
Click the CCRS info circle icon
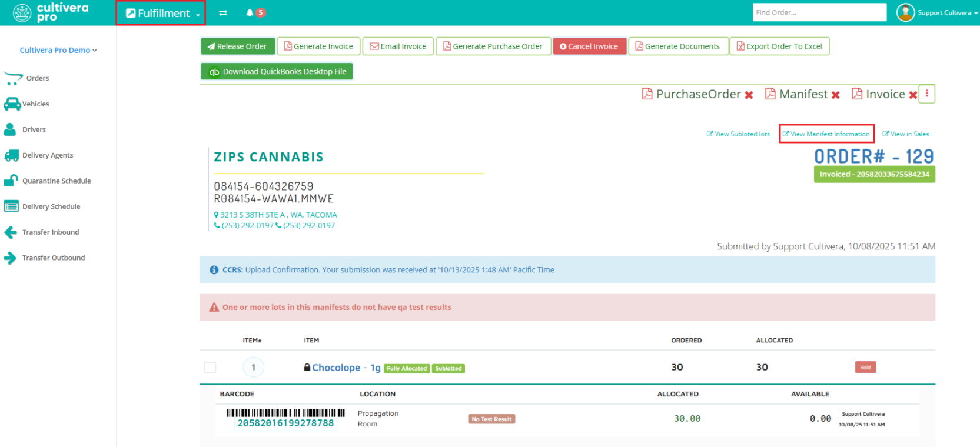point(214,270)
